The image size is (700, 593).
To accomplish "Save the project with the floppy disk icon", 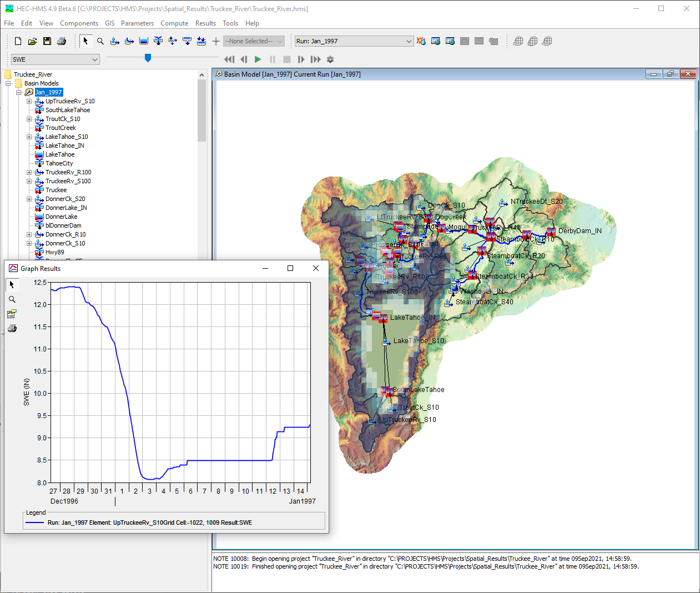I will tap(47, 41).
